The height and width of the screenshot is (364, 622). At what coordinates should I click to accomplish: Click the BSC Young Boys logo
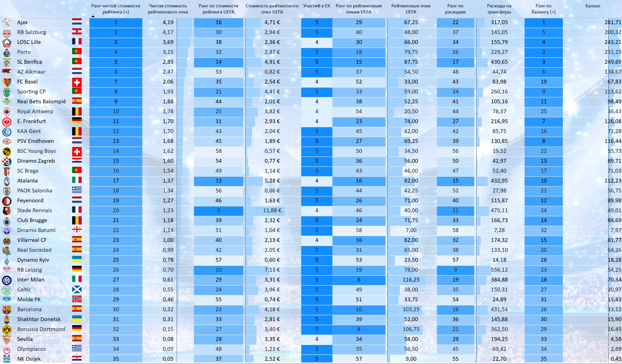[7, 152]
